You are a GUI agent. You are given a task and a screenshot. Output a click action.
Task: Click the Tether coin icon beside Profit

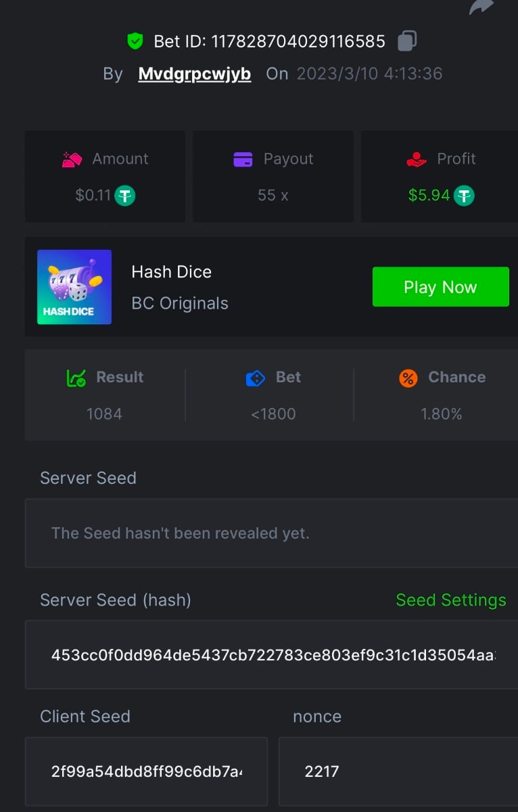coord(464,196)
